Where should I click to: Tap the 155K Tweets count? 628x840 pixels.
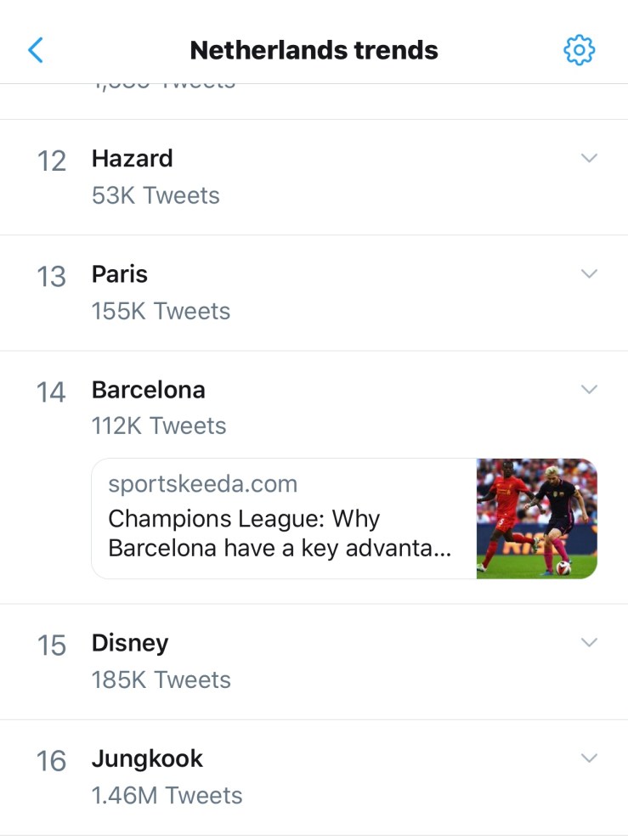tap(161, 311)
